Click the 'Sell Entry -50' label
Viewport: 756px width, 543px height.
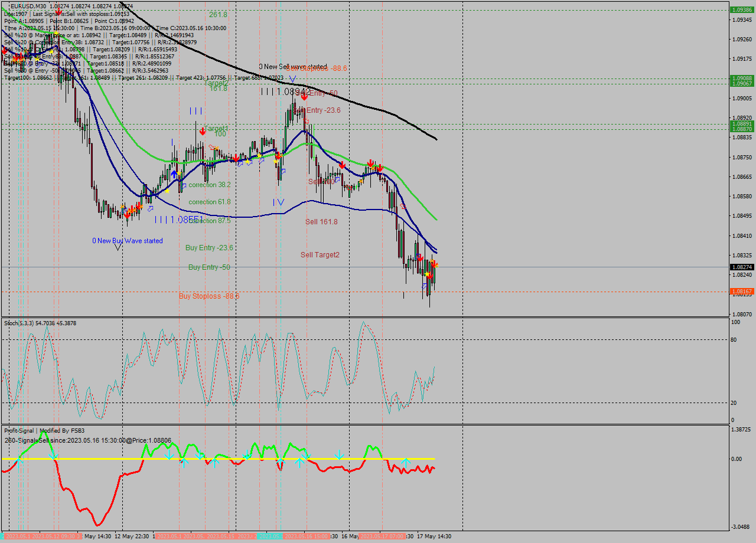coord(318,93)
